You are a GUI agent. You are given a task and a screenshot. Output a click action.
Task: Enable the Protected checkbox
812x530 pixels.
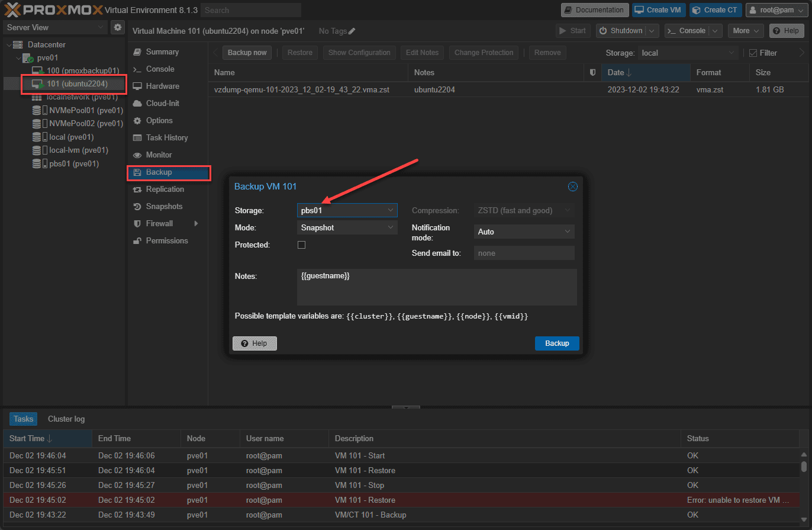pyautogui.click(x=301, y=245)
